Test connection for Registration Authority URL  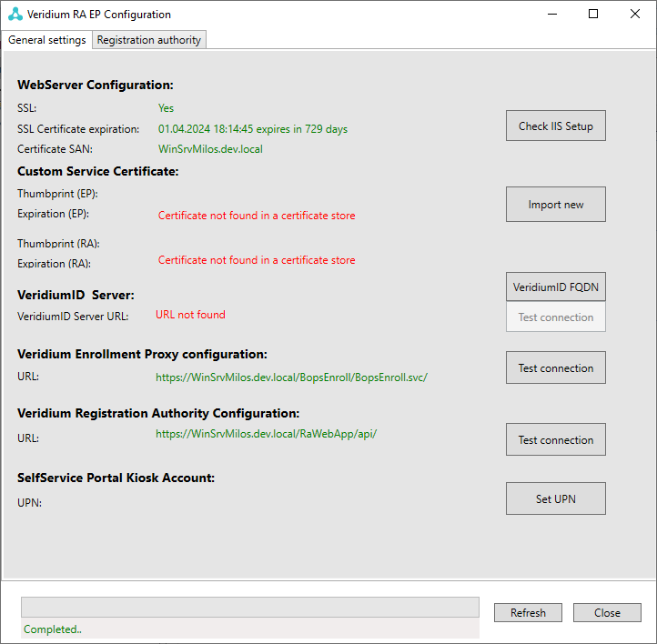(x=555, y=440)
